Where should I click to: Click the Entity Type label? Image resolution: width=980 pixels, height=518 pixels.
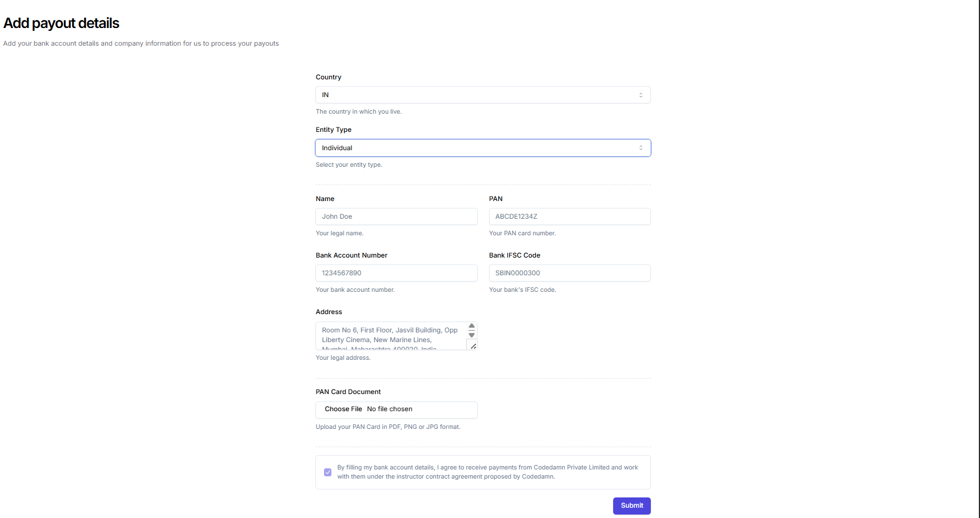[333, 130]
